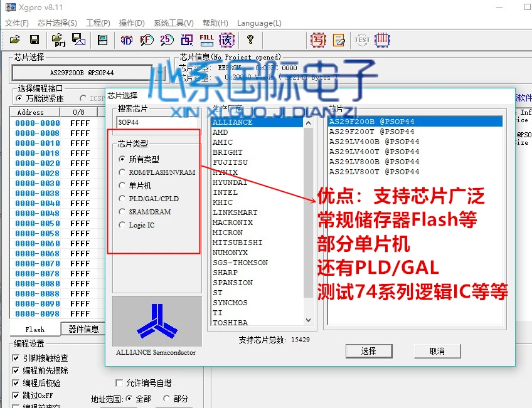Click the TEST logic icon

(362, 40)
